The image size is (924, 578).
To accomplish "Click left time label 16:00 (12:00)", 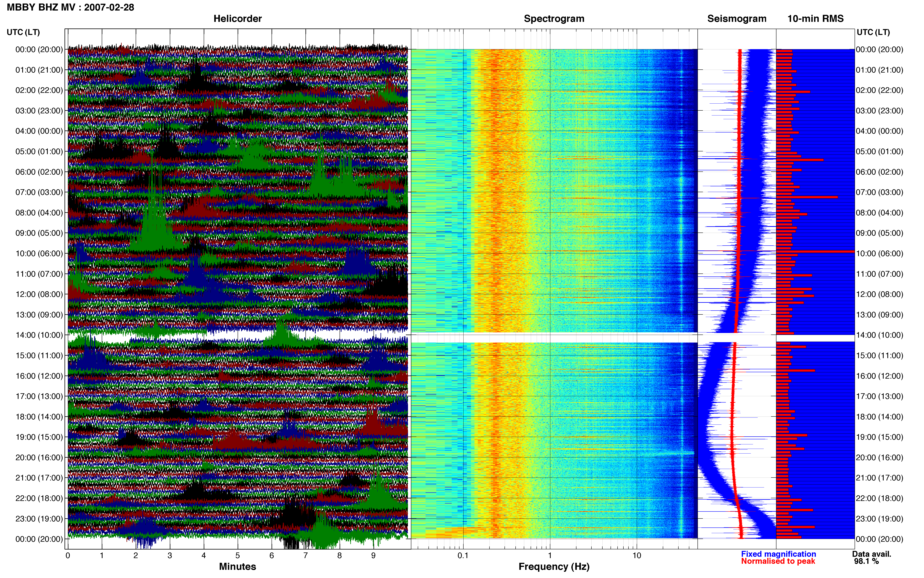I will coord(39,376).
